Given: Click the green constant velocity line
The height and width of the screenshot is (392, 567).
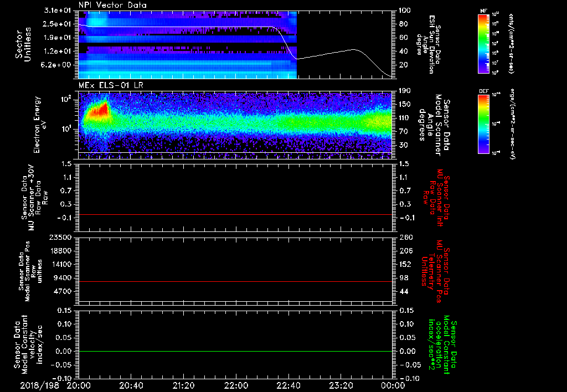Looking at the screenshot, I should 235,351.
